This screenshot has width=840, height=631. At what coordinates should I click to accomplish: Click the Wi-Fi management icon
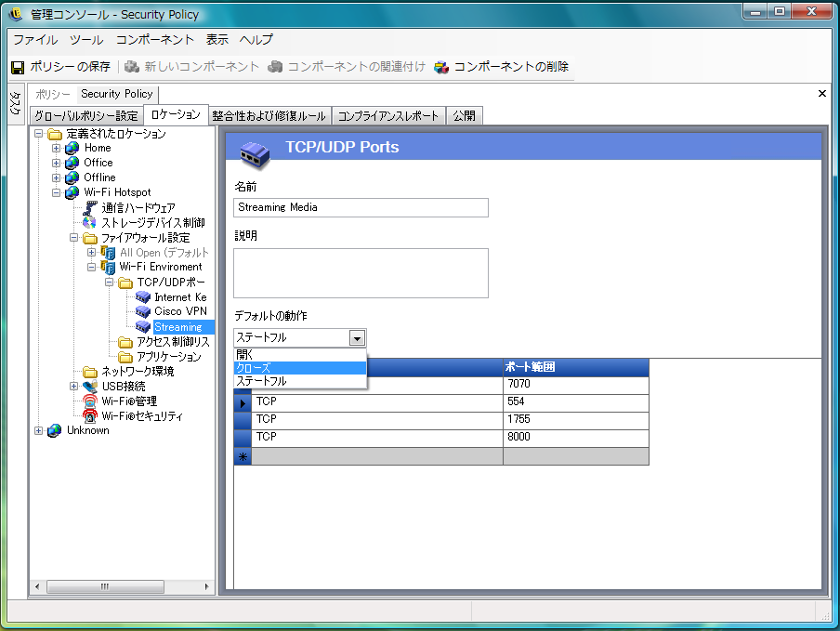[90, 401]
